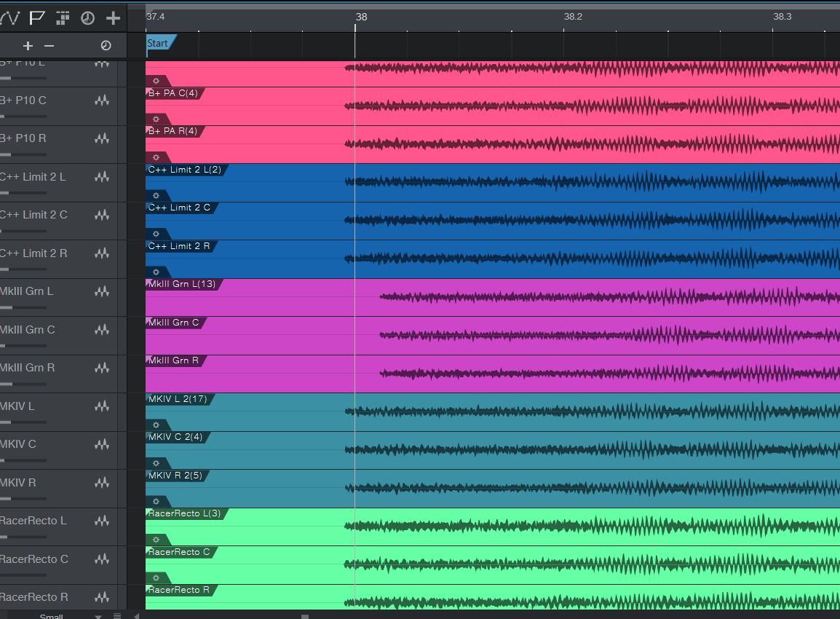The height and width of the screenshot is (619, 840).
Task: Adjust the B+ P10 C track volume slider
Action: coord(23,117)
